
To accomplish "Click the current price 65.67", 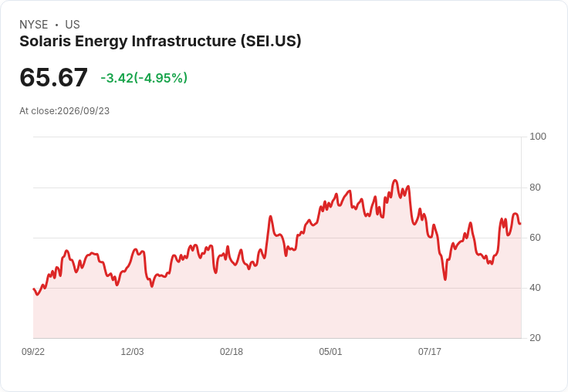I will (53, 77).
